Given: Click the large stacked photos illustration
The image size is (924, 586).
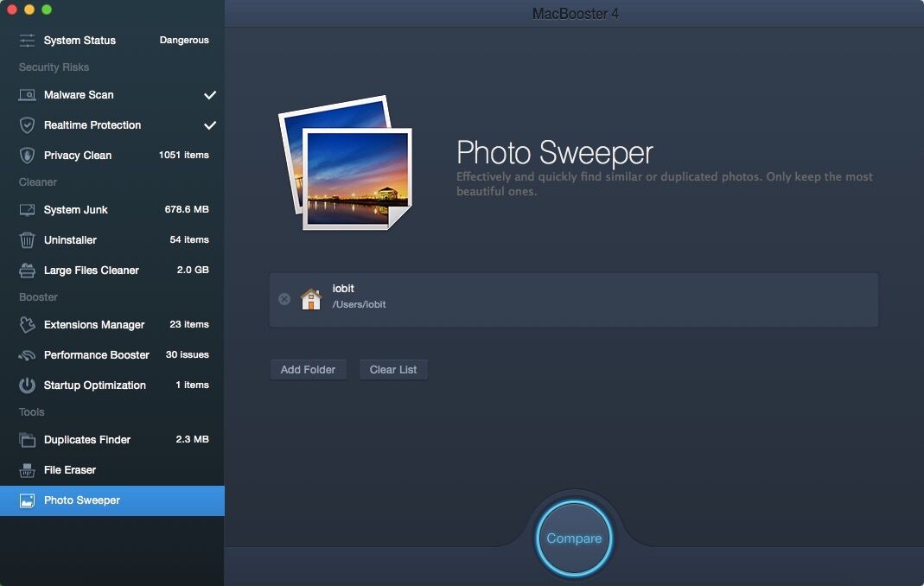Looking at the screenshot, I should click(x=346, y=163).
